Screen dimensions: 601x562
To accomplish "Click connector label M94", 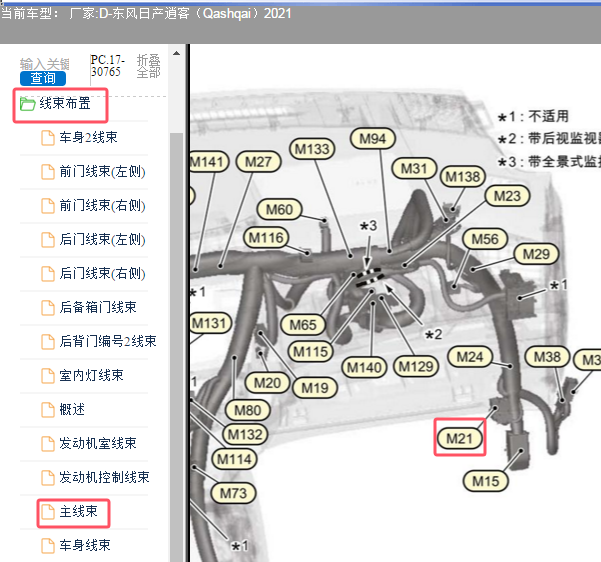I will coord(373,138).
